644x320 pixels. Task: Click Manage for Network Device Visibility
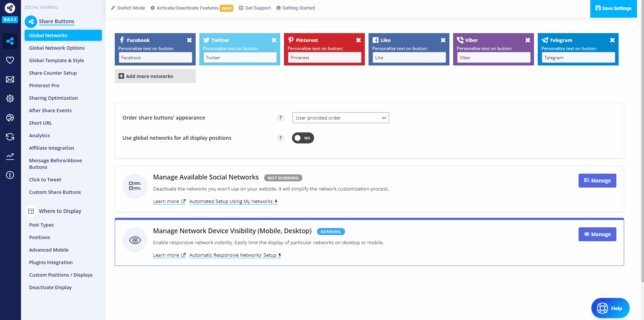(x=597, y=234)
